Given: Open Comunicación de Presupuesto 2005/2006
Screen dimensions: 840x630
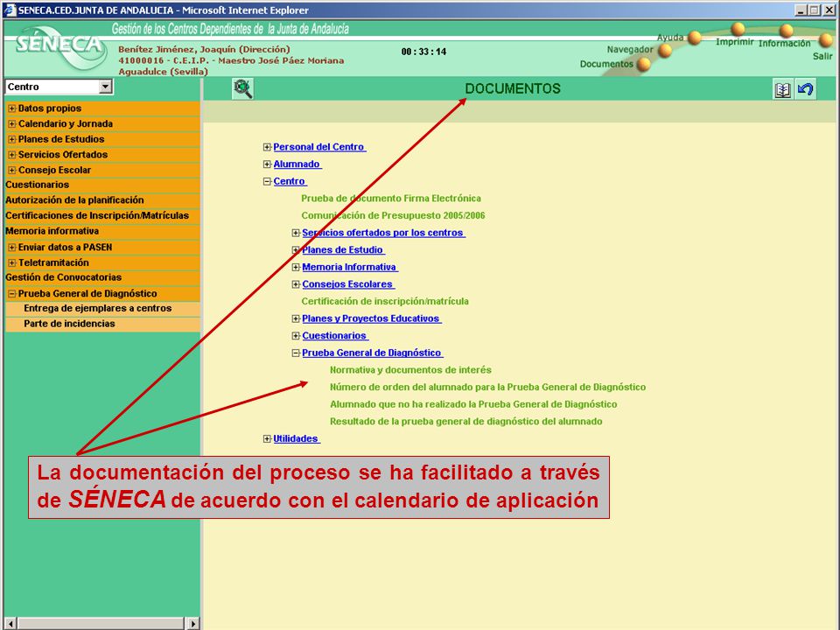Looking at the screenshot, I should 393,216.
